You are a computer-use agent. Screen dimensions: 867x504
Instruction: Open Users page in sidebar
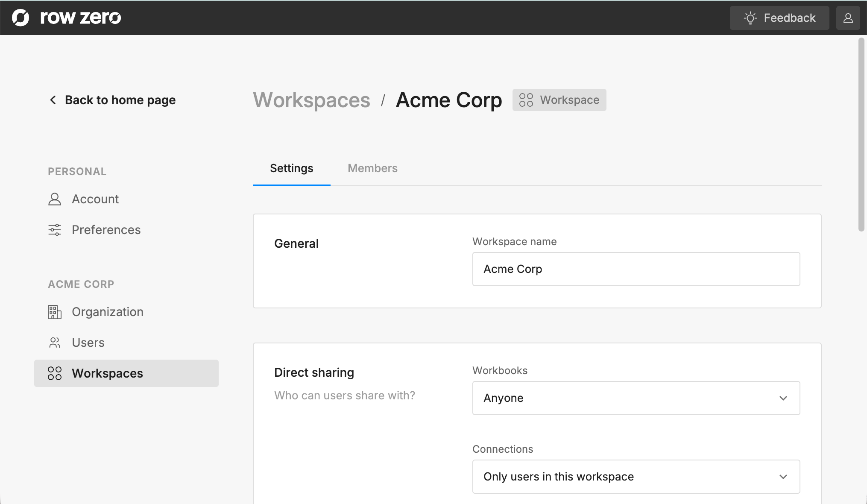tap(88, 343)
